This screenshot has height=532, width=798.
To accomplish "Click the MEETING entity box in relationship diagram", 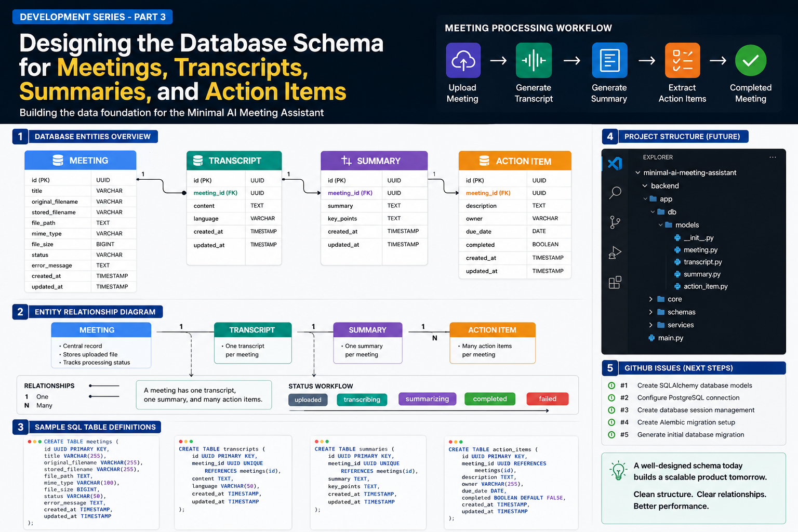I will click(x=101, y=345).
